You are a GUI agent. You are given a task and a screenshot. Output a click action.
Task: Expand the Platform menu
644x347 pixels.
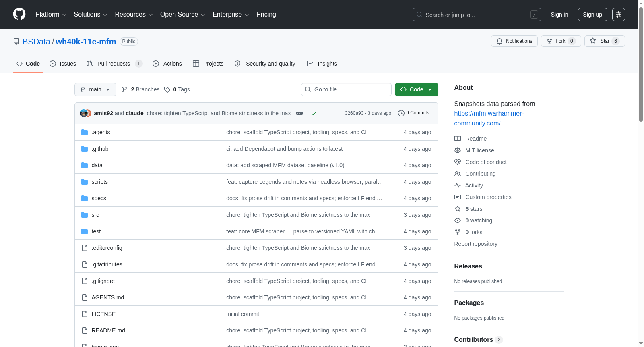[51, 15]
